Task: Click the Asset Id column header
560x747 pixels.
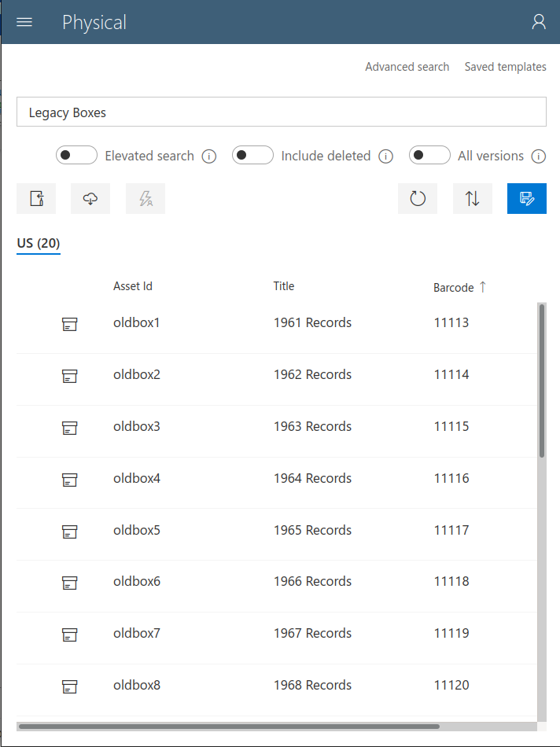Action: point(133,286)
